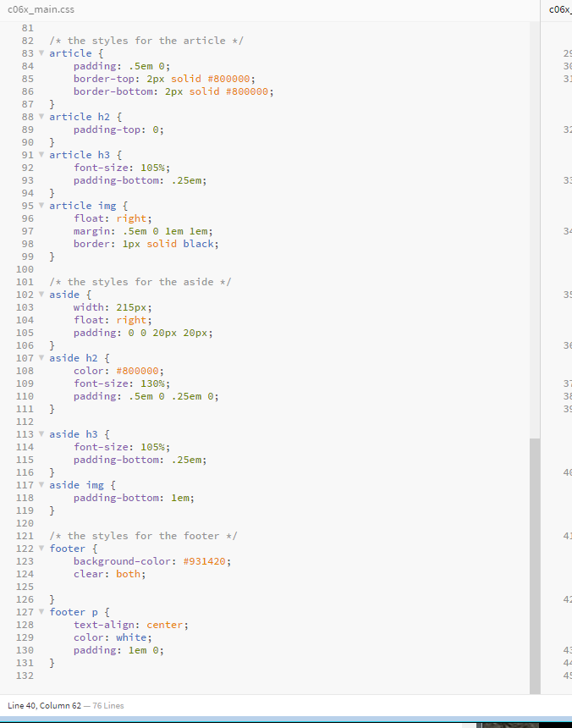Click the #800000 value under aside h2
The height and width of the screenshot is (728, 572).
137,371
